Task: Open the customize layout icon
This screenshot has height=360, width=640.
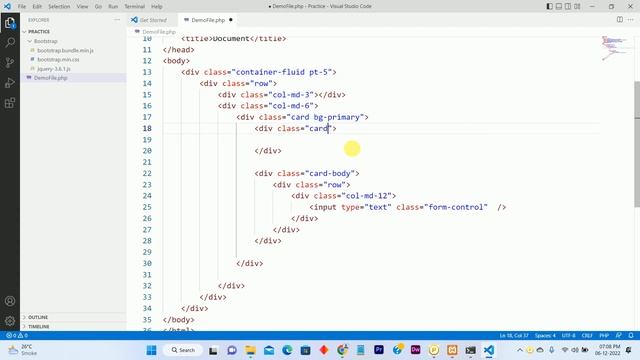Action: 577,6
